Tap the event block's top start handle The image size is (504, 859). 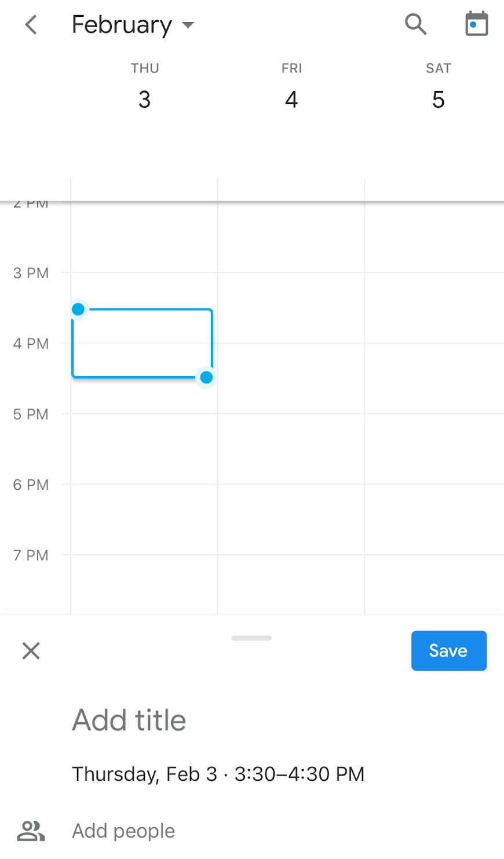click(x=78, y=310)
